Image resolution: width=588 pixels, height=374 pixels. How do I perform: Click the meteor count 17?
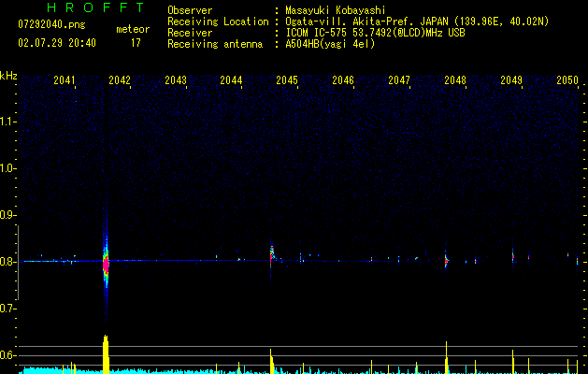coord(136,43)
